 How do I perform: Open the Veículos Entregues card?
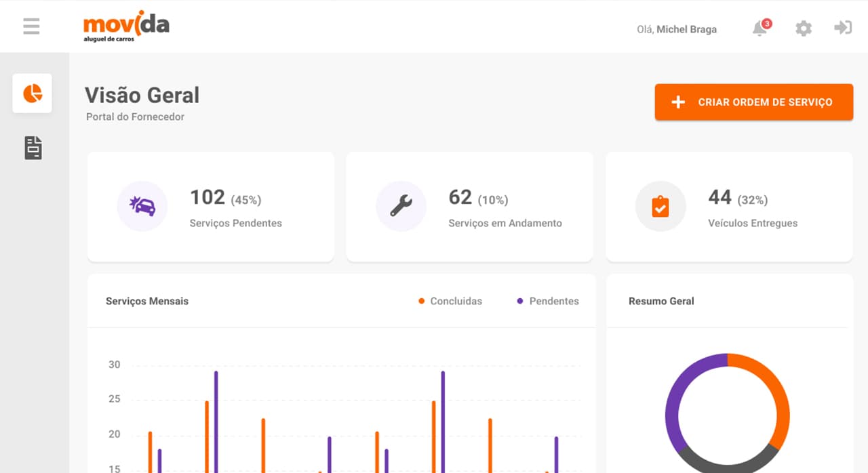tap(729, 206)
